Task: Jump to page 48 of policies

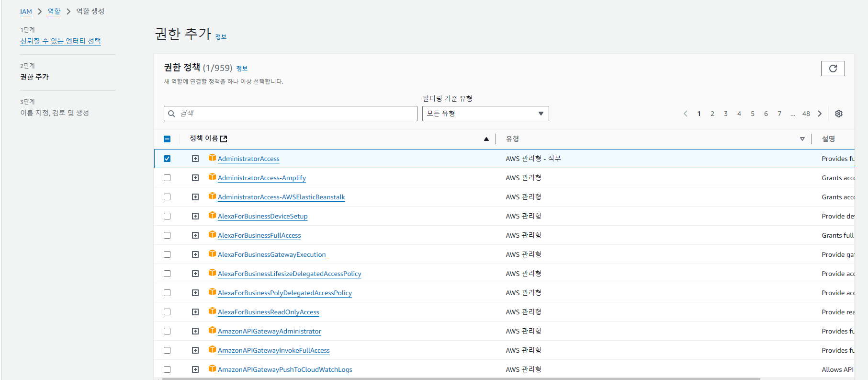Action: (x=806, y=114)
